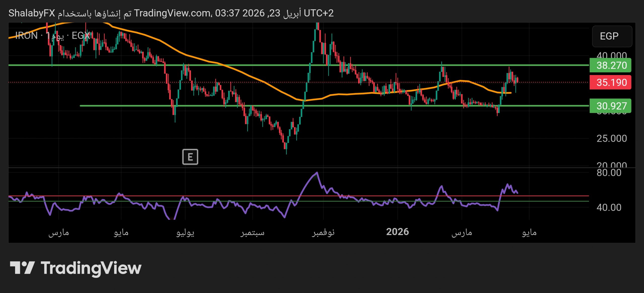Screen dimensions: 644x293
Task: Click the 2026 year label on the time axis
Action: (397, 232)
